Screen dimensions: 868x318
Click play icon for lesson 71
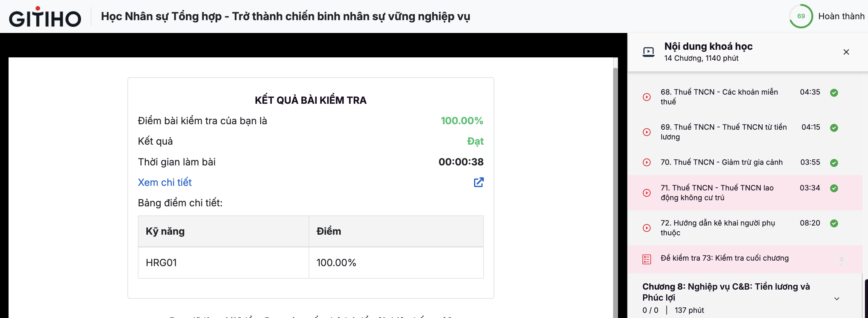[x=647, y=193]
